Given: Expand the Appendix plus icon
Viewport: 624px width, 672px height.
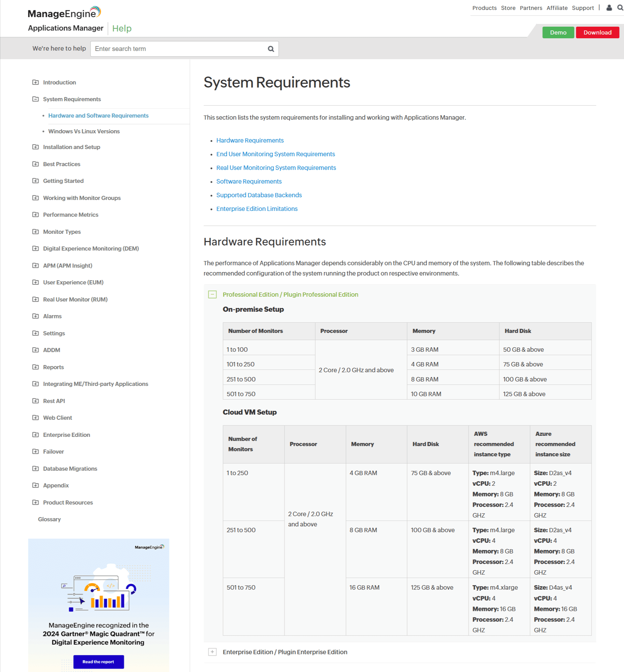Looking at the screenshot, I should click(36, 485).
